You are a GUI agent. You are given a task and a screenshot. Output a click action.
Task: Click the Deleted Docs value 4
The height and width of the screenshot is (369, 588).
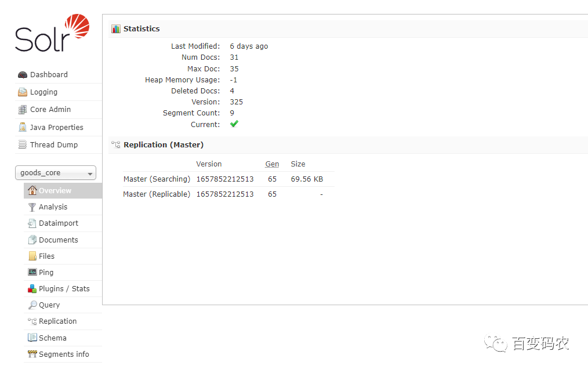(232, 91)
